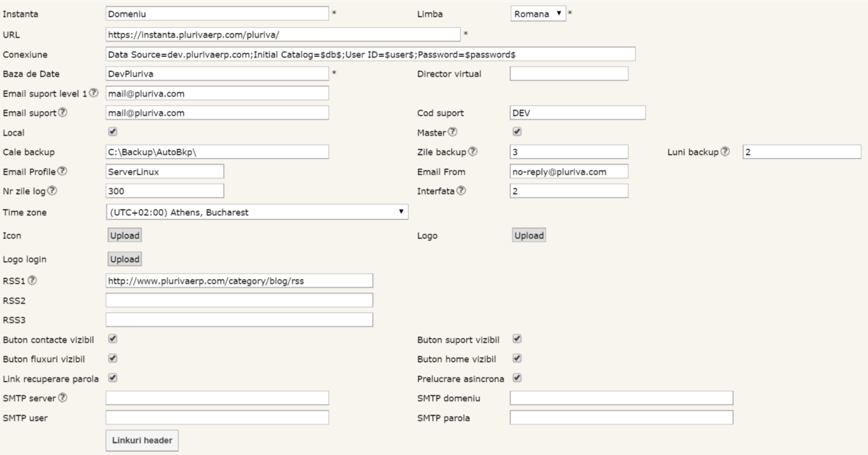
Task: Click the empty RSS2 input field
Action: [x=239, y=300]
